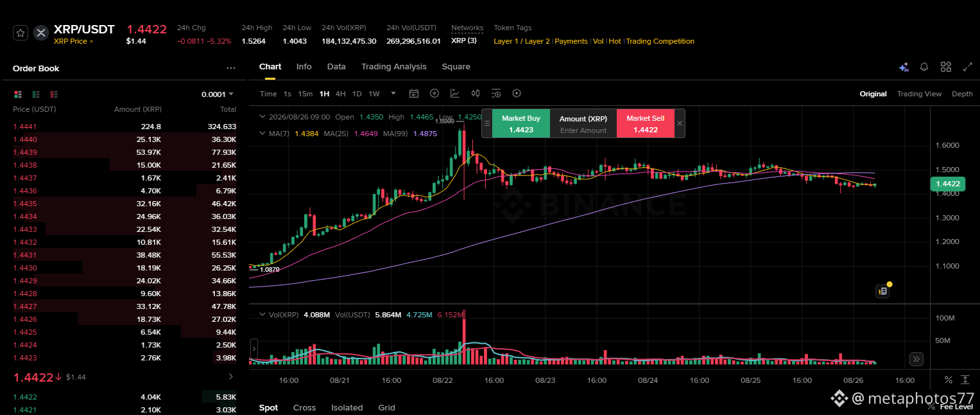The height and width of the screenshot is (415, 980).
Task: Switch to Depth chart view
Action: pyautogui.click(x=962, y=94)
